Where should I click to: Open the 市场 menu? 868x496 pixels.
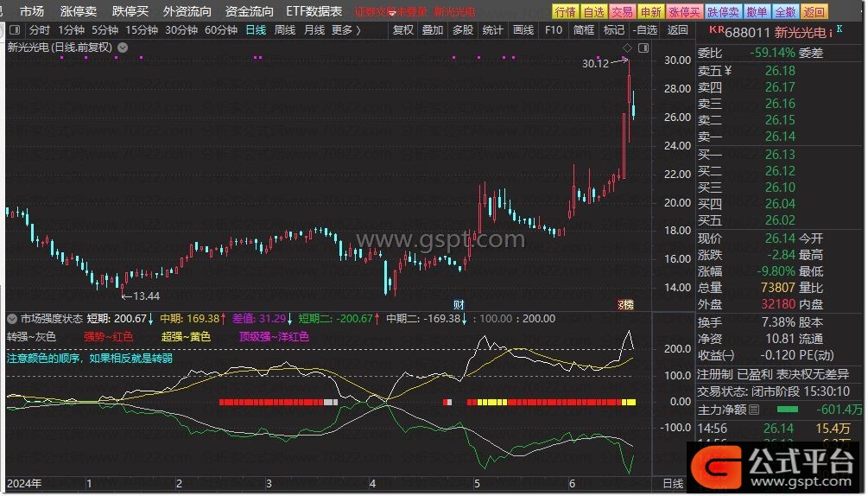(x=32, y=11)
